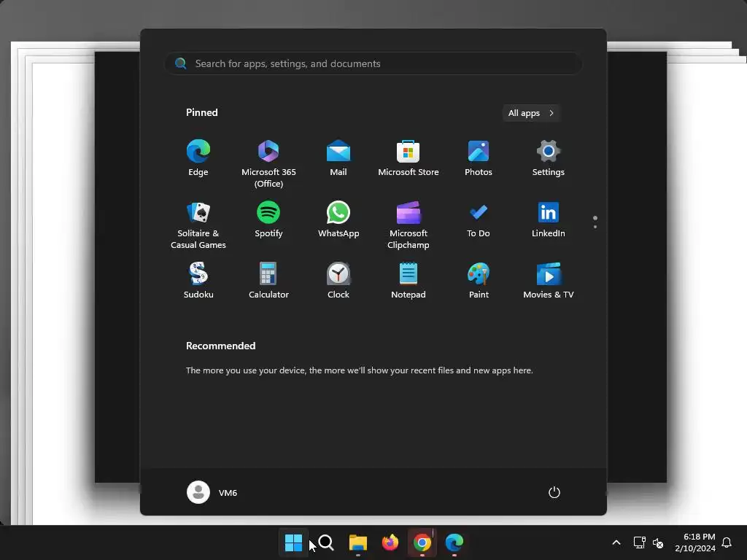Switch to Google Chrome on taskbar

click(422, 542)
